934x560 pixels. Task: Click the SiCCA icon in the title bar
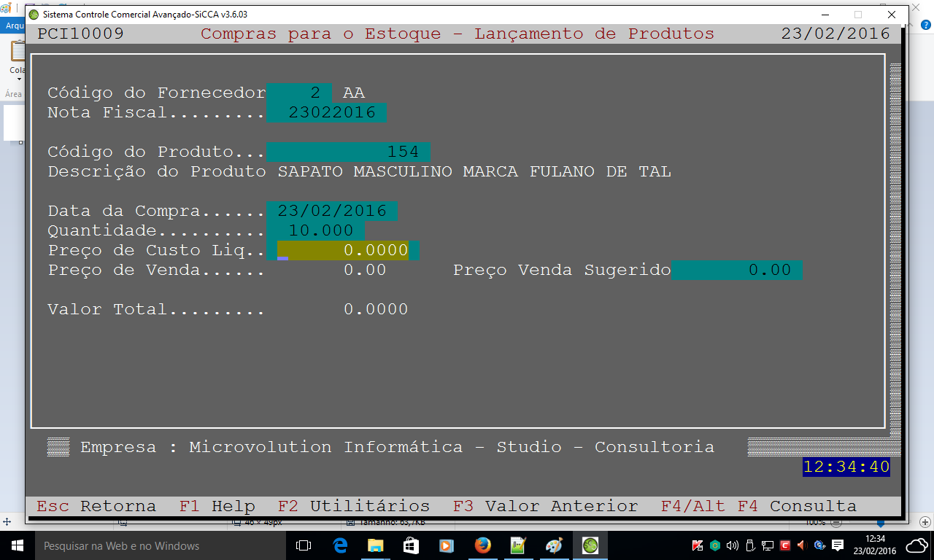point(34,15)
